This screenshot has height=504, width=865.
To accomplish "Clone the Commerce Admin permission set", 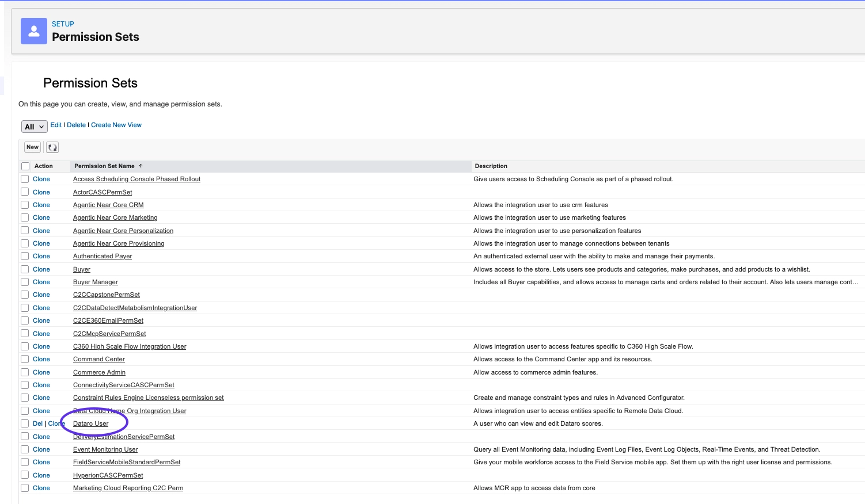I will click(41, 372).
